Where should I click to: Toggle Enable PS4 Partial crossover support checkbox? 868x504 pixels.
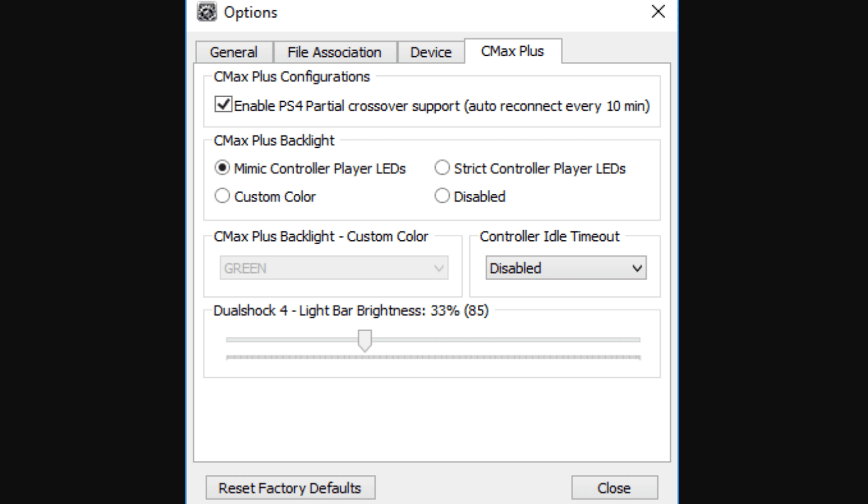[x=223, y=105]
